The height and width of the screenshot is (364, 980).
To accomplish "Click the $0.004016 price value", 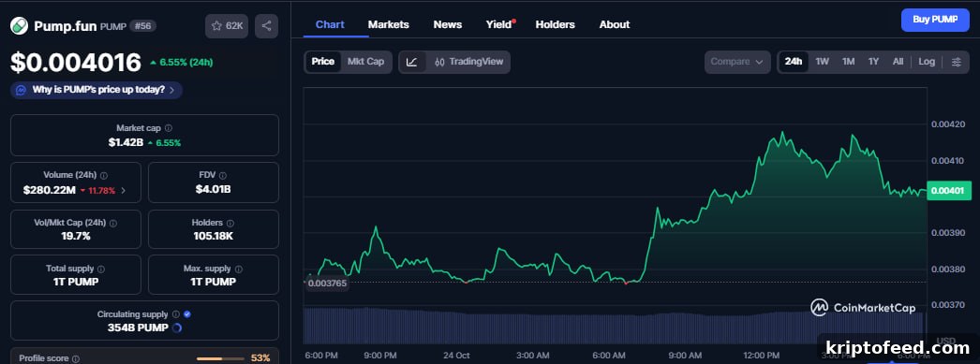I will pos(76,63).
